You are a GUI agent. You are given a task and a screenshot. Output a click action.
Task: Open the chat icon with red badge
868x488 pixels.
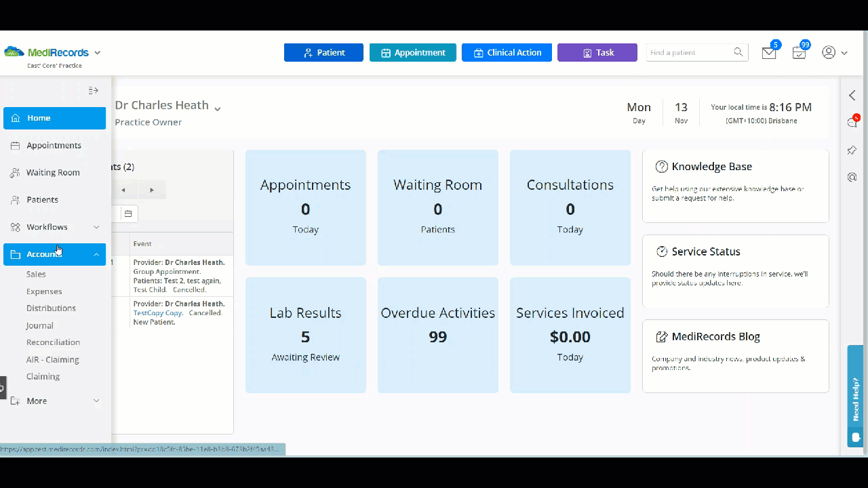click(852, 122)
